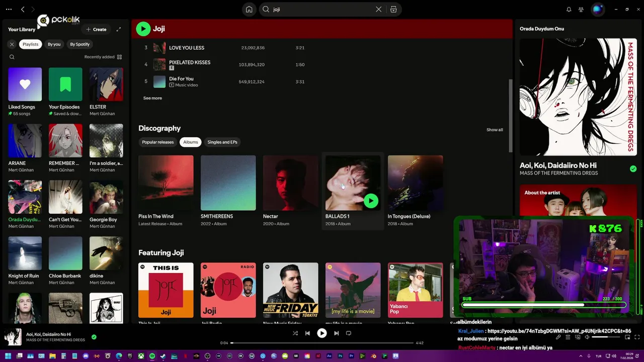Expand the track list with See more
This screenshot has width=644, height=362.
point(152,98)
